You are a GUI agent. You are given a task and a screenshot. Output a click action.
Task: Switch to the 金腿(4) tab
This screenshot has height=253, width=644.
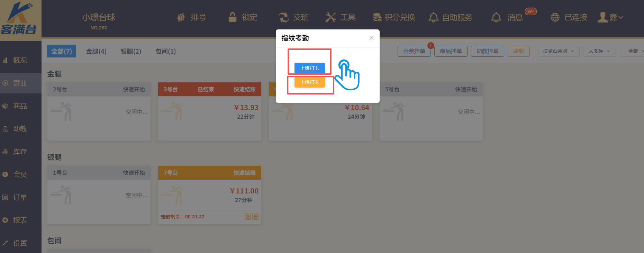coord(96,52)
